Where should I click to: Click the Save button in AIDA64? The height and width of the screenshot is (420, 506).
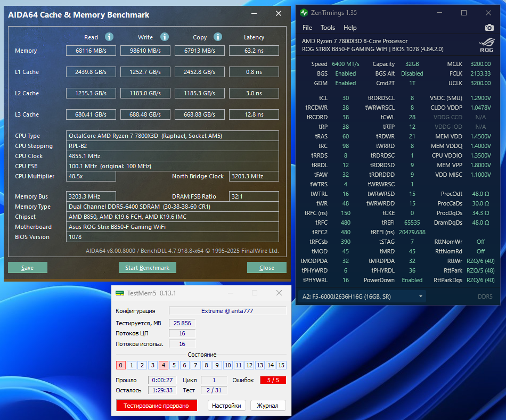click(x=27, y=268)
